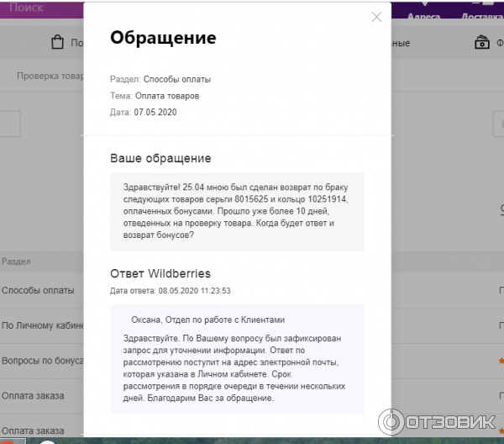Click the Раздел column header
Viewport: 504px width, 444px height.
[x=16, y=262]
